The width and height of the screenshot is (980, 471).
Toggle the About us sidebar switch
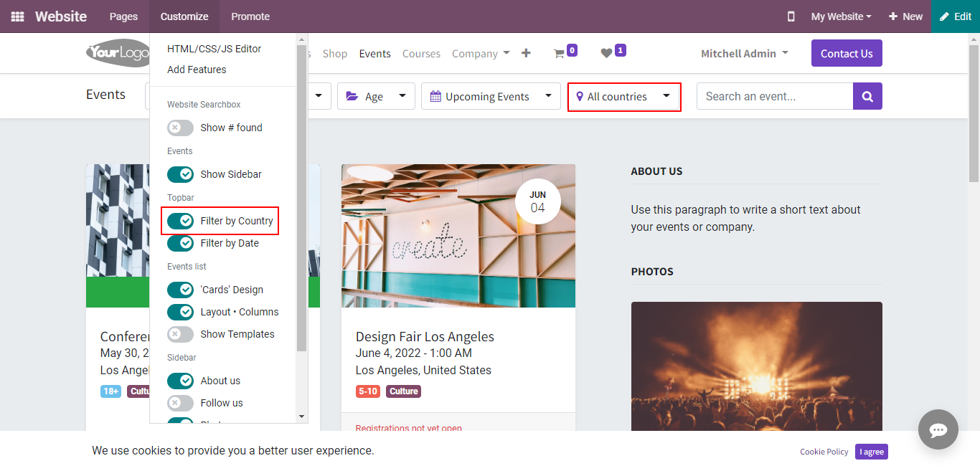[180, 381]
